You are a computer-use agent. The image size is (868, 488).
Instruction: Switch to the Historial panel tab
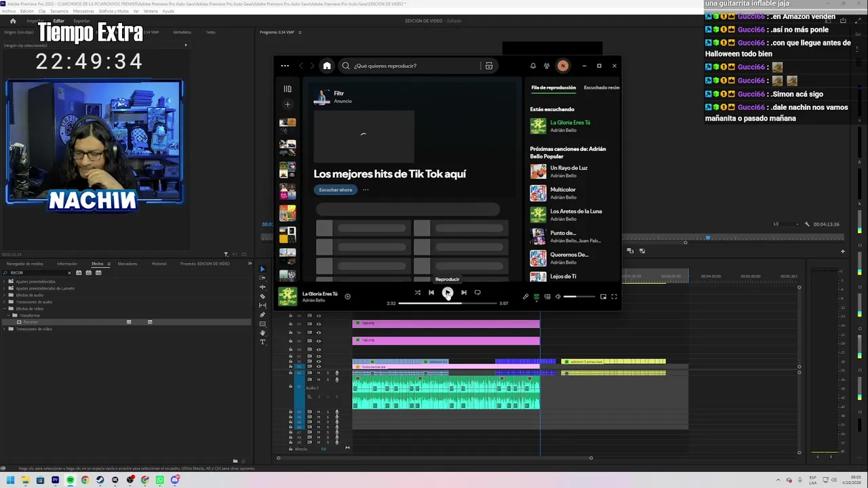159,264
